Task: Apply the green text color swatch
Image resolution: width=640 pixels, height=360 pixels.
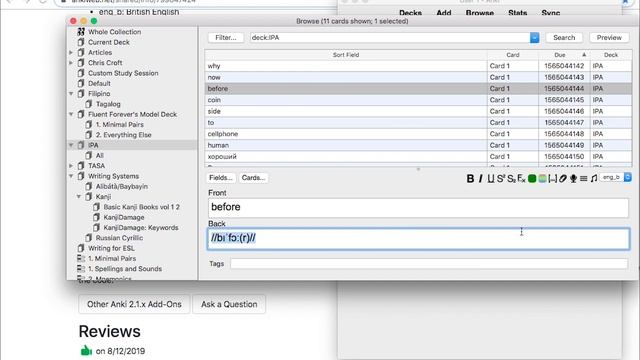Action: pyautogui.click(x=532, y=178)
